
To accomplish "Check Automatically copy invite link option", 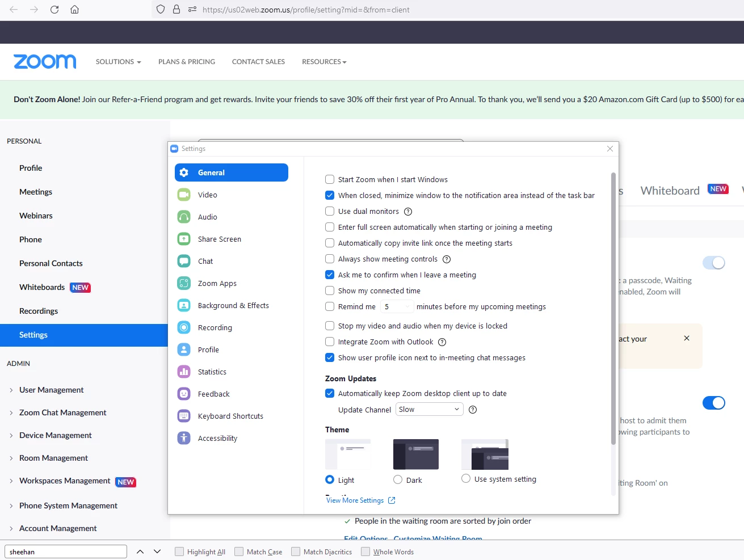I will pyautogui.click(x=330, y=243).
